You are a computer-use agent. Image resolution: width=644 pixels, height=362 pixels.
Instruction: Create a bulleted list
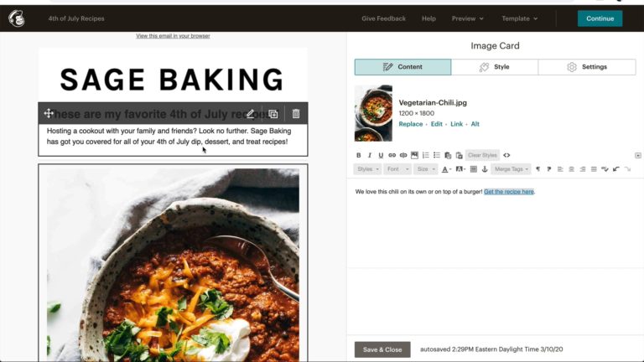point(437,155)
